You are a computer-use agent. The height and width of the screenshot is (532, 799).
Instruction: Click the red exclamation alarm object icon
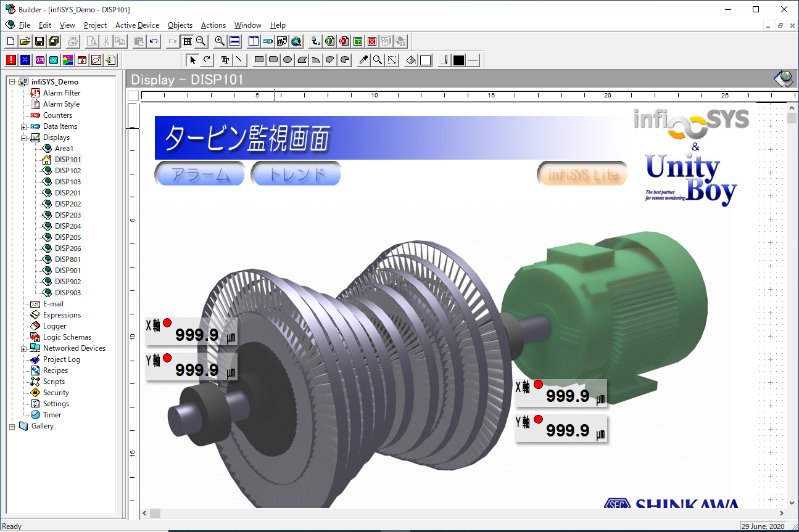click(x=11, y=60)
